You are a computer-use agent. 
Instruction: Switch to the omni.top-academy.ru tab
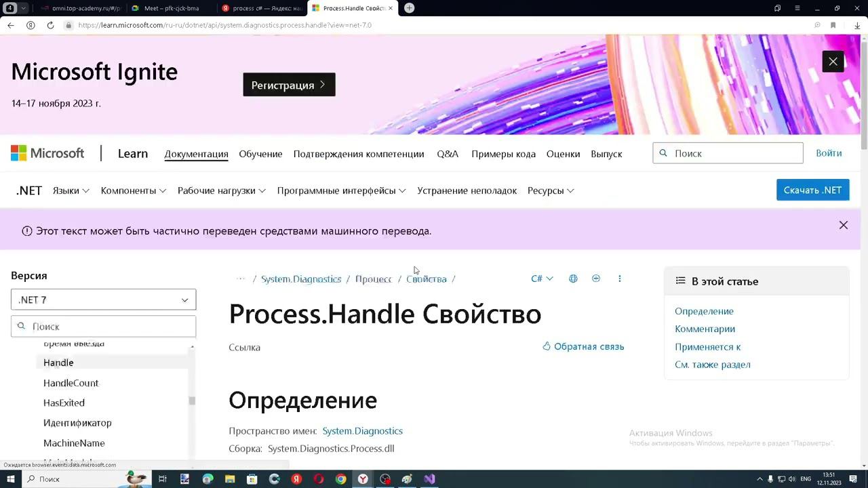80,8
